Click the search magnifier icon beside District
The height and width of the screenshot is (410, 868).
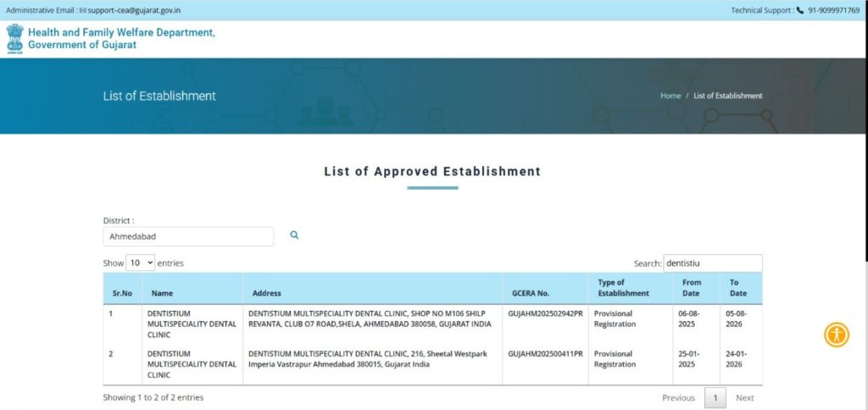click(x=294, y=235)
